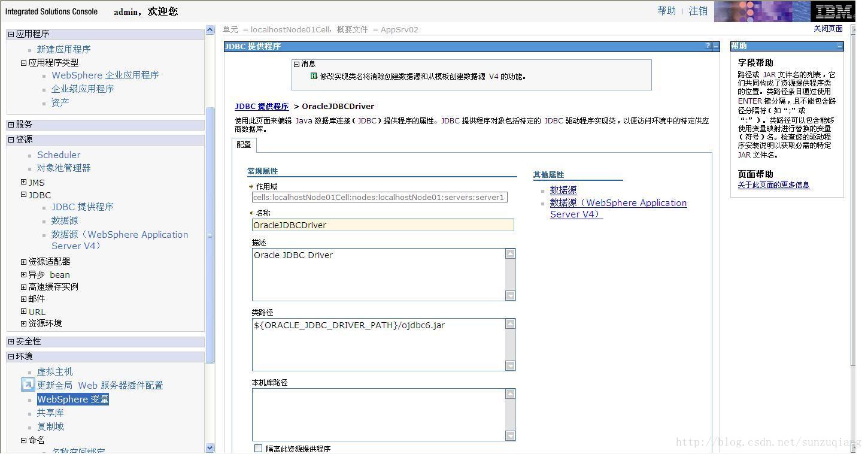This screenshot has height=454, width=868.
Task: Click up arrow of 描述 scrollbar
Action: click(x=510, y=254)
